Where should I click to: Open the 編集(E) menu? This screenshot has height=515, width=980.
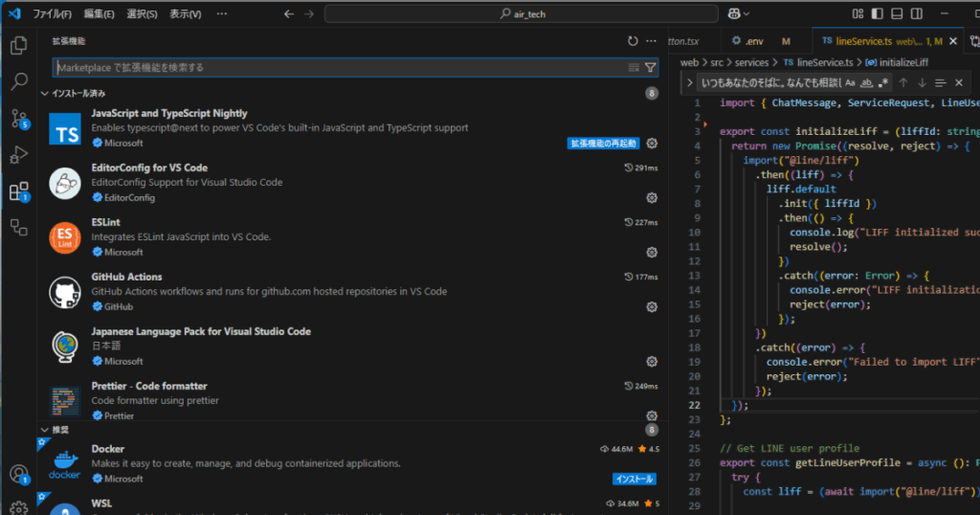click(99, 13)
